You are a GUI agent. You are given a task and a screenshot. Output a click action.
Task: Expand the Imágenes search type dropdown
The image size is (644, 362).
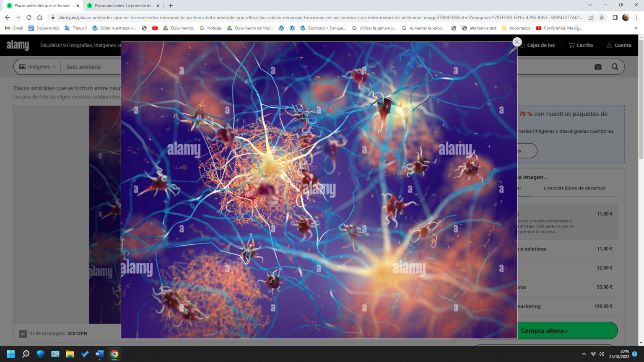tap(37, 67)
